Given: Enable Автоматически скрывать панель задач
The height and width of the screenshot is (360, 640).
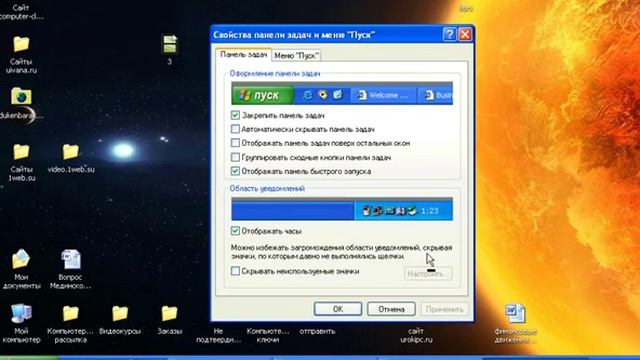Looking at the screenshot, I should tap(235, 129).
